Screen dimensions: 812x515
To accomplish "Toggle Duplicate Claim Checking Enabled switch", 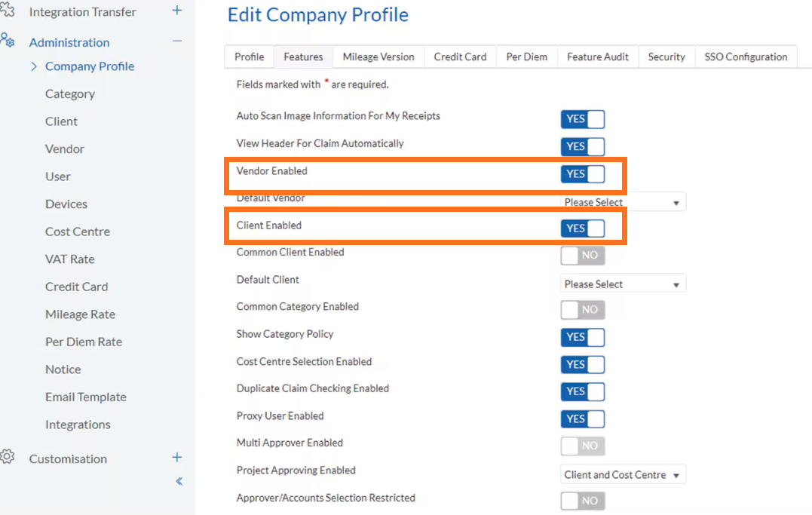I will point(583,391).
